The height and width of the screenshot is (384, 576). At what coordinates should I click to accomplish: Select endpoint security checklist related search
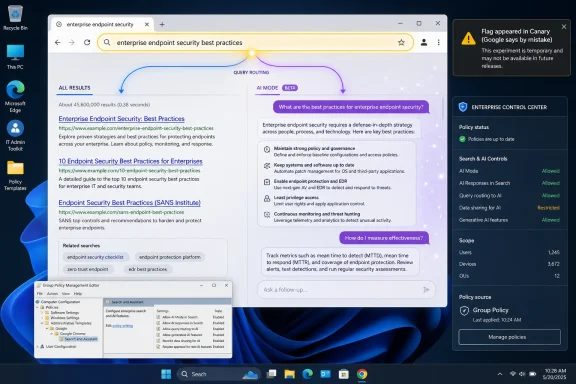point(95,257)
